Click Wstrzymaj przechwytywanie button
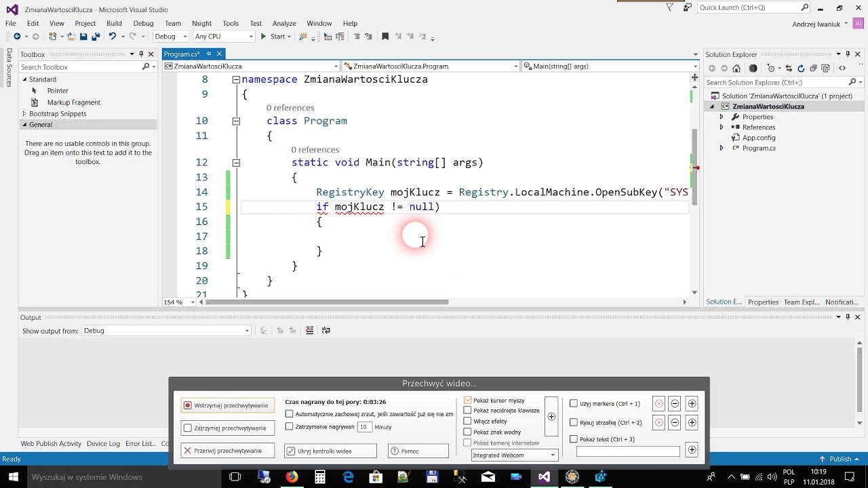The image size is (868, 488). (x=228, y=405)
